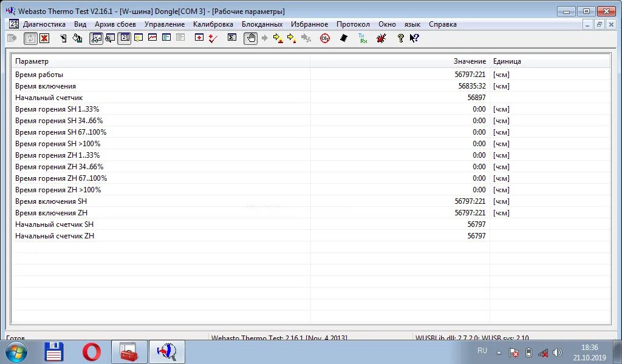
Task: Click the speaker volume tray icon
Action: (x=558, y=352)
